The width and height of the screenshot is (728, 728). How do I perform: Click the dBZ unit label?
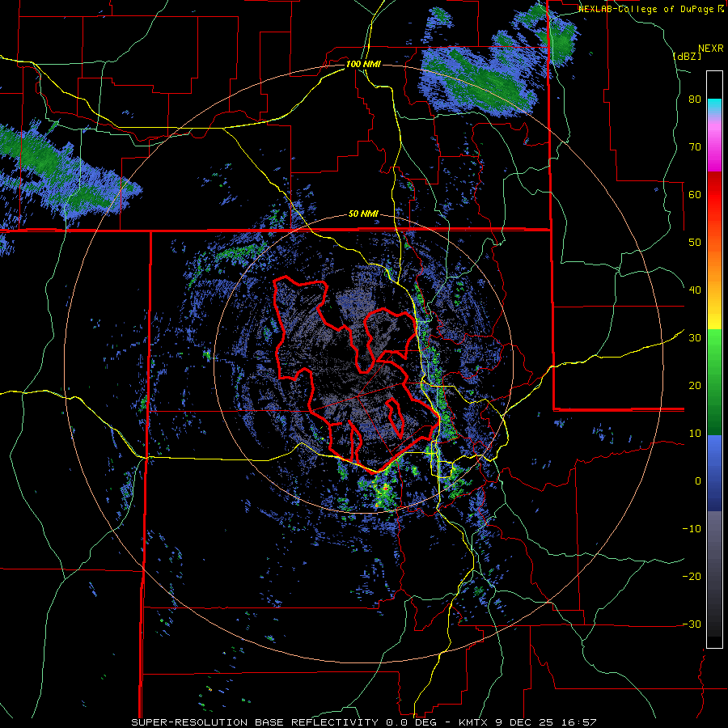tap(687, 56)
